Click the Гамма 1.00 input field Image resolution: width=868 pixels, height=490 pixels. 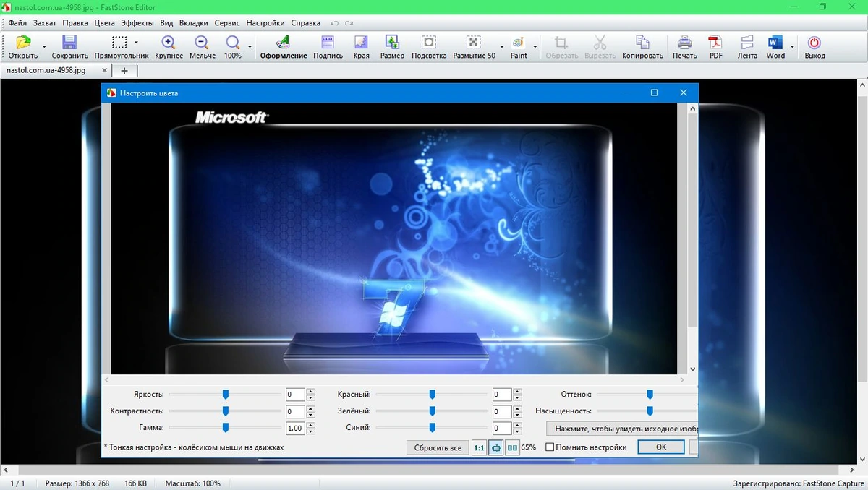pyautogui.click(x=295, y=428)
